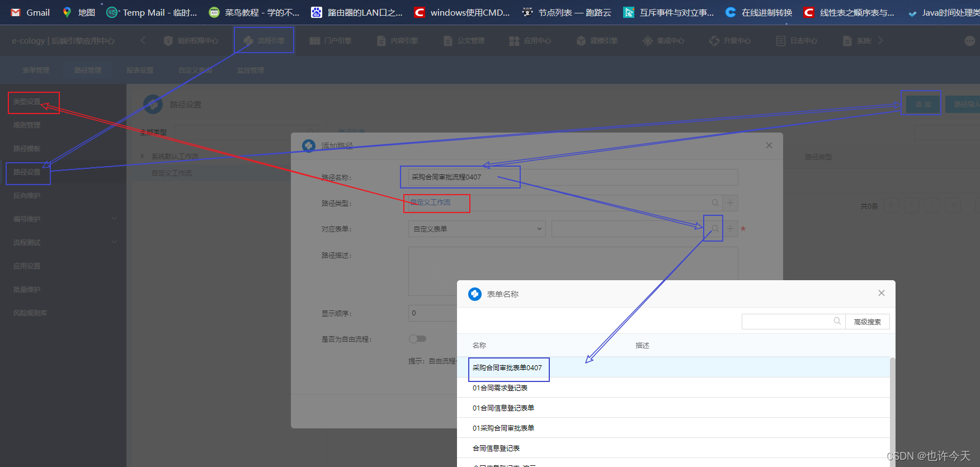Select the 01合同信息登记表单 row
This screenshot has width=980, height=467.
(673, 408)
